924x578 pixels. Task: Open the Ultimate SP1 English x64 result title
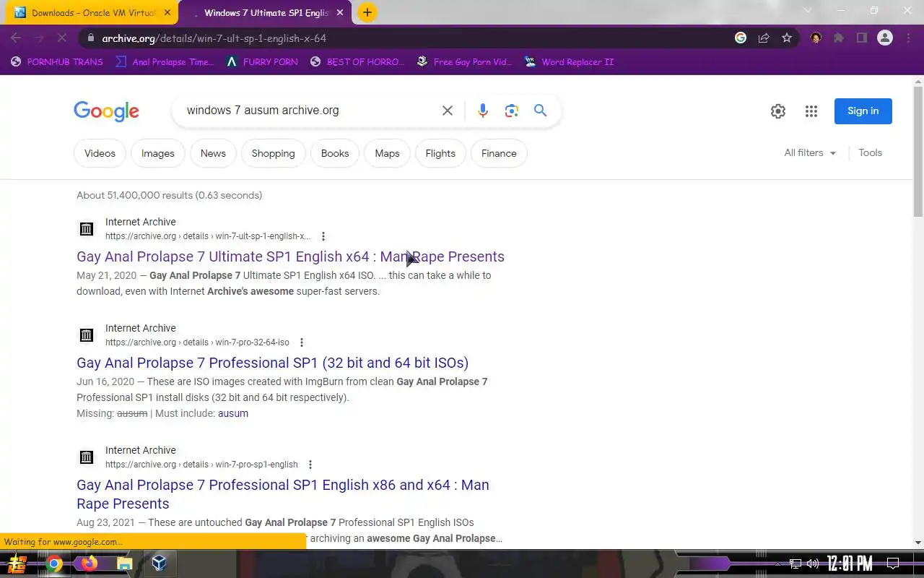click(x=290, y=256)
